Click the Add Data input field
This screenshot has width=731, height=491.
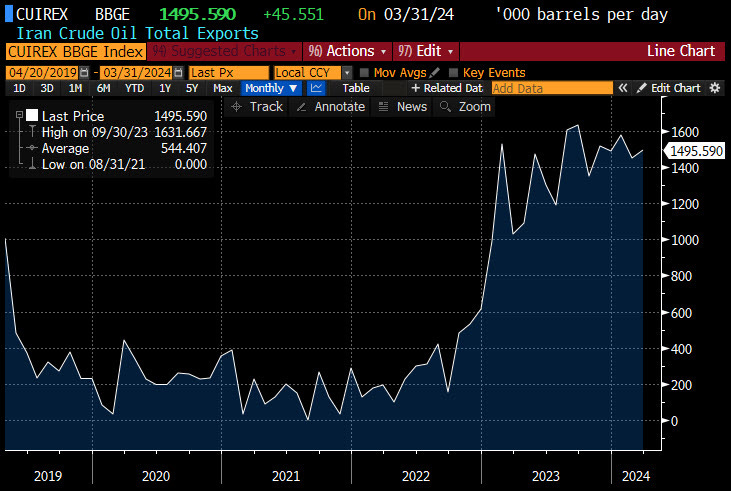pyautogui.click(x=552, y=88)
